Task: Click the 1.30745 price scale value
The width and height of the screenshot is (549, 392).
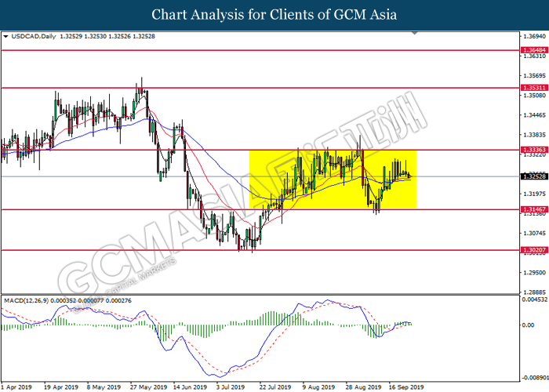Action: 534,233
